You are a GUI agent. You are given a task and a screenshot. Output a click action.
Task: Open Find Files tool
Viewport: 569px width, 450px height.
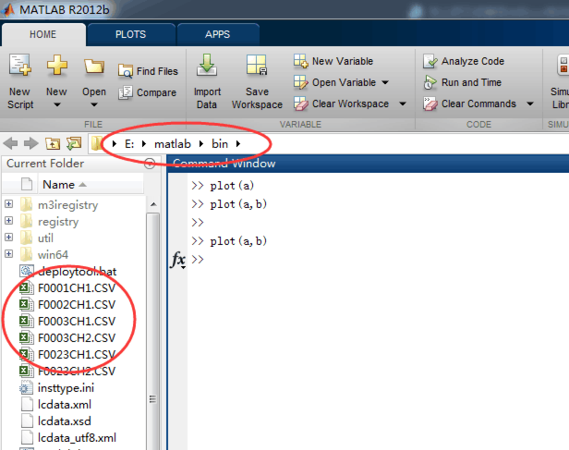click(x=148, y=71)
